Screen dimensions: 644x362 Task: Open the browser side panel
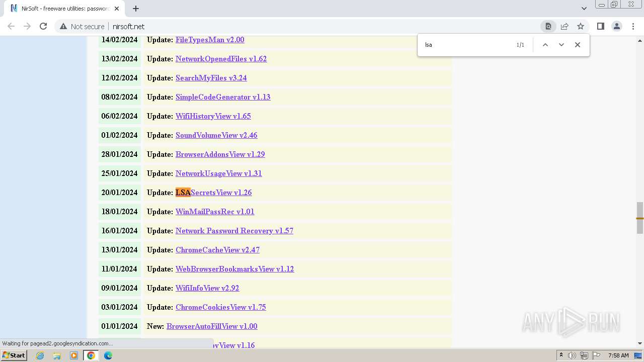tap(600, 26)
